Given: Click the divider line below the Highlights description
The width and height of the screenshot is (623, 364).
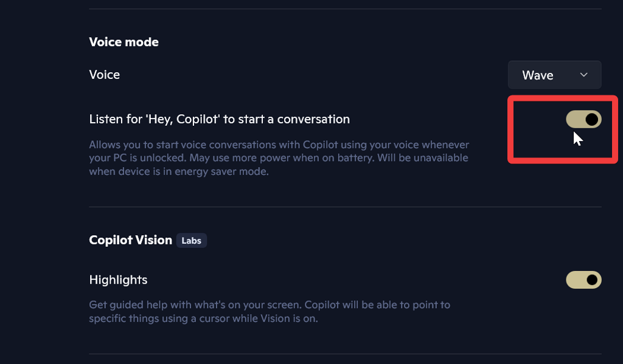Looking at the screenshot, I should tap(345, 354).
